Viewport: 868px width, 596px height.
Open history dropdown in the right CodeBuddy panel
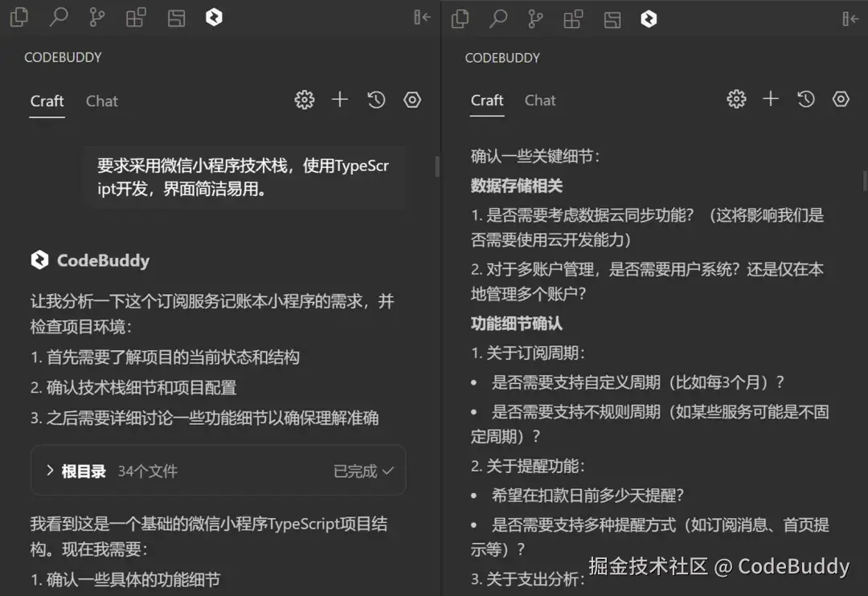[x=806, y=99]
